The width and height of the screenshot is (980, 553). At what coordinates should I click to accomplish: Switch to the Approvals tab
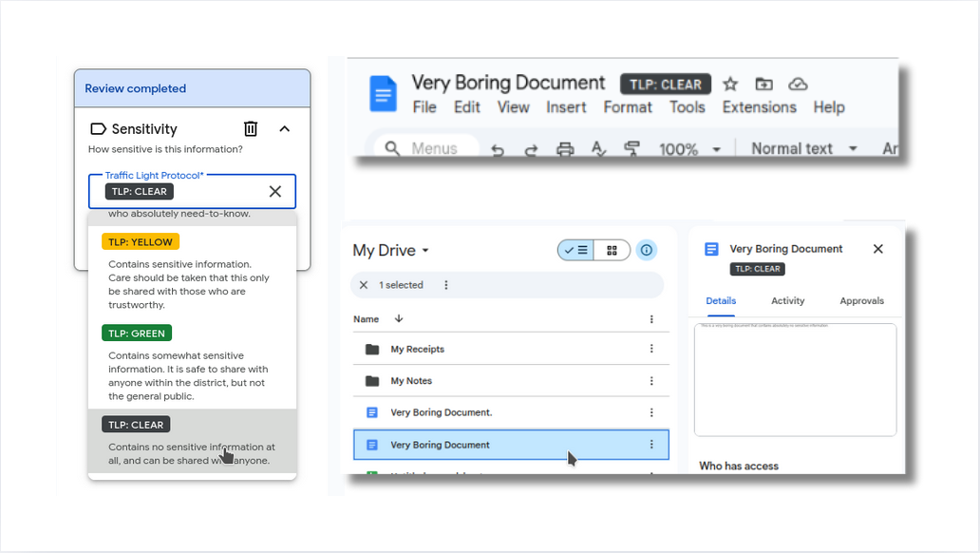coord(862,301)
